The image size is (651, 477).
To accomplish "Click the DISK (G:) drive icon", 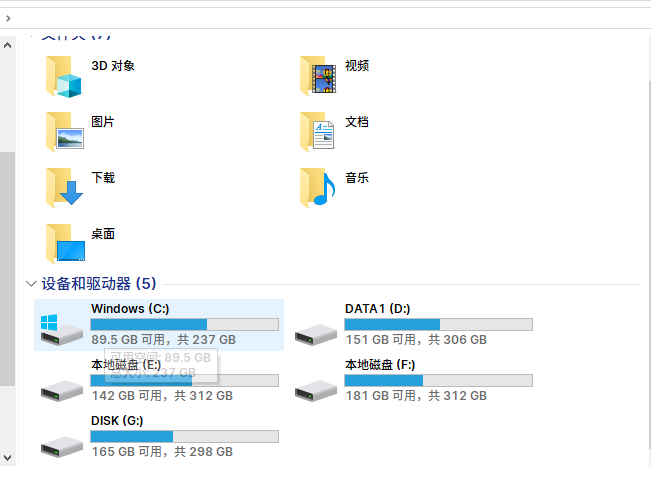I will point(62,447).
